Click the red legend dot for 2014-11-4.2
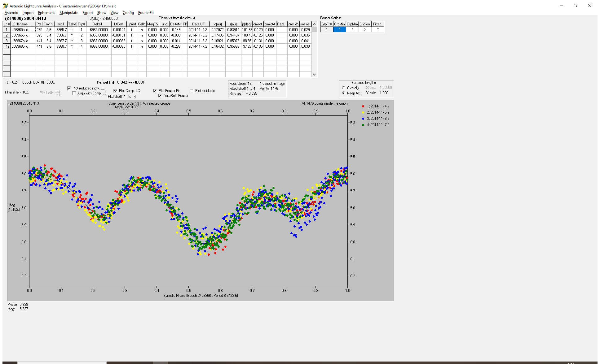The width and height of the screenshot is (600, 364). click(x=363, y=106)
